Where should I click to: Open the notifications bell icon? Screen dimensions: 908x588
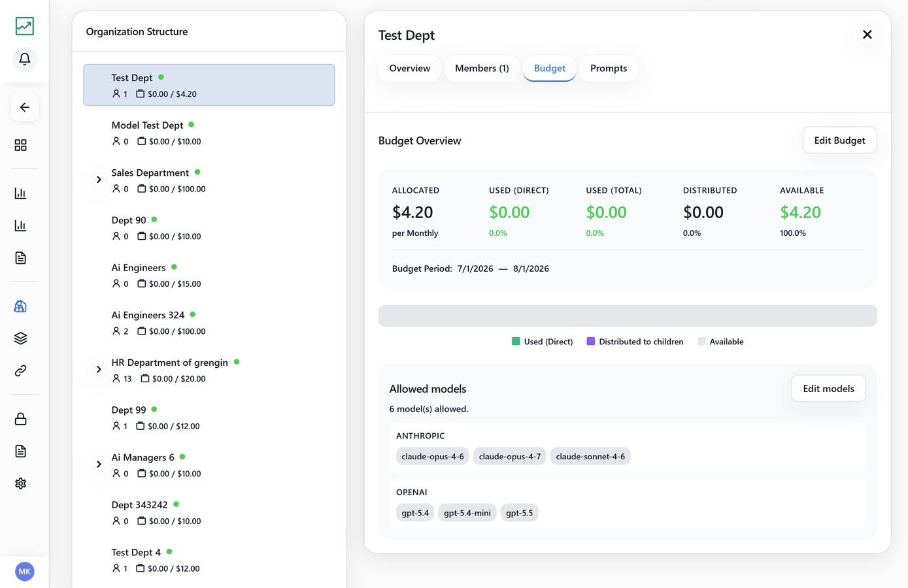click(25, 59)
